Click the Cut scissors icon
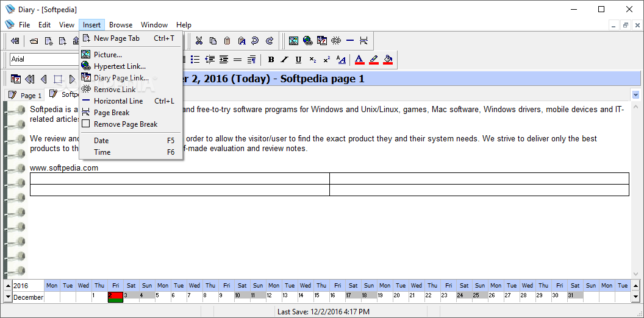Screen dimensions: 644x318 199,41
